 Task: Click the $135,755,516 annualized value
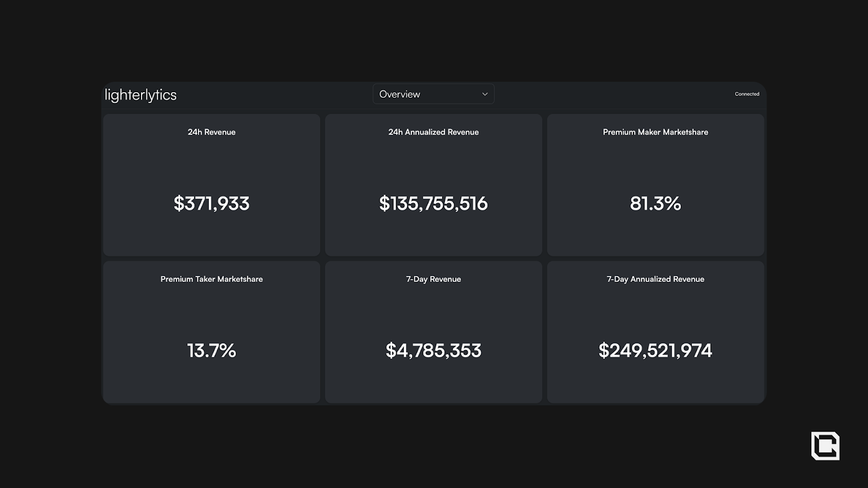coord(433,203)
